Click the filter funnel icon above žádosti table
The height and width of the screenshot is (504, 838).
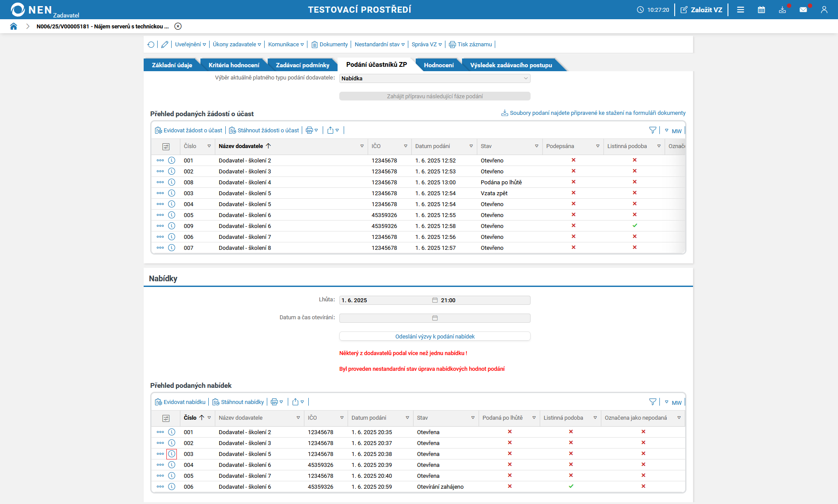point(652,130)
